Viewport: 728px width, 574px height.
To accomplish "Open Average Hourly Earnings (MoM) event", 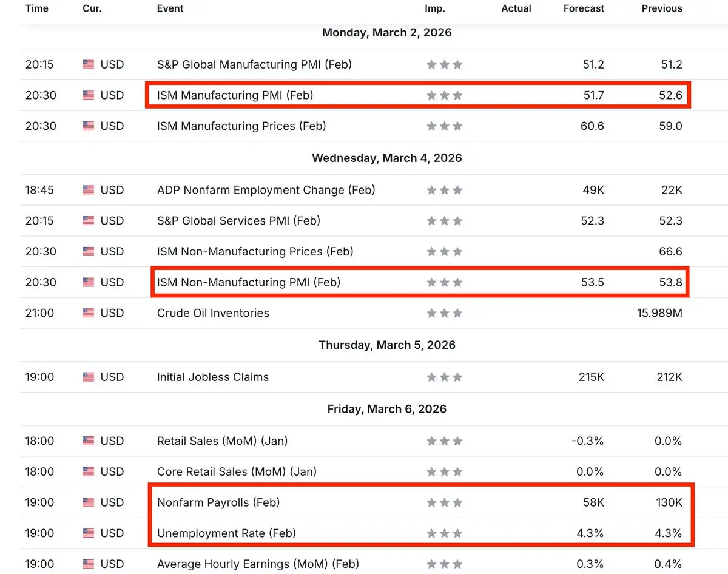I will click(258, 564).
